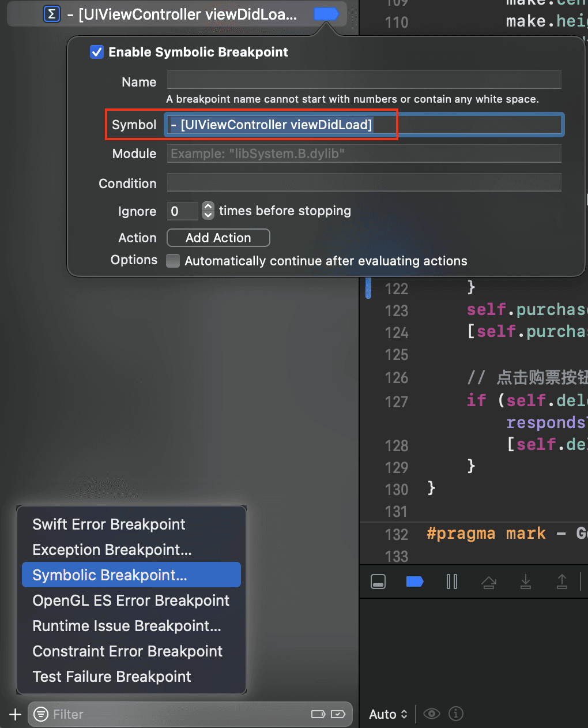Click the Step Over button
Screen dimensions: 588x728
tap(489, 582)
